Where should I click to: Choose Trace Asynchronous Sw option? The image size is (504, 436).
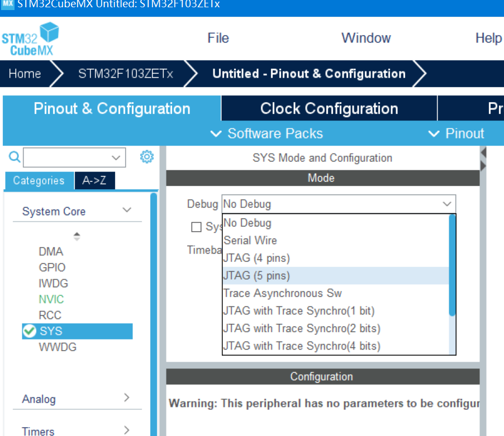336,293
